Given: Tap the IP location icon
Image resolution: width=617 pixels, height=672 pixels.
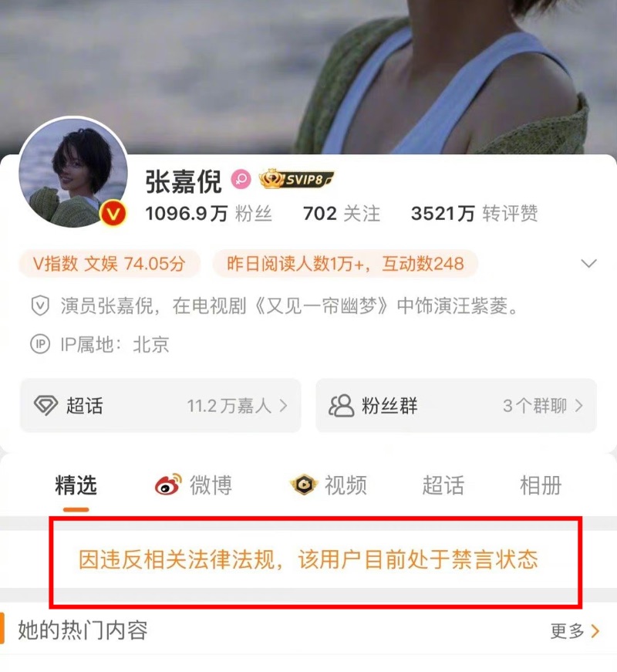Looking at the screenshot, I should click(40, 344).
